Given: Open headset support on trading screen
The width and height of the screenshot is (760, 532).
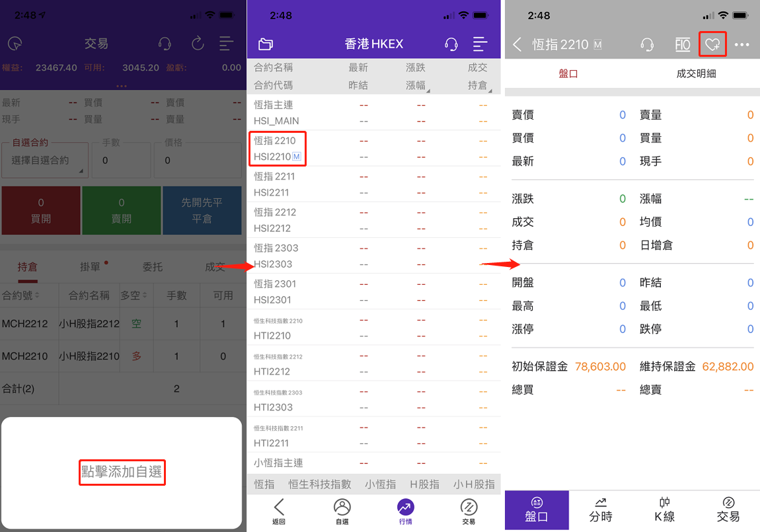Looking at the screenshot, I should click(x=165, y=44).
